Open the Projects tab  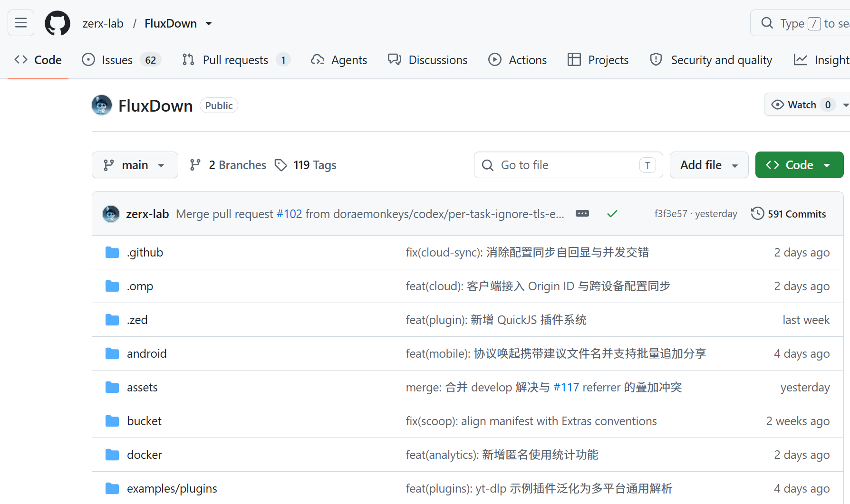(x=598, y=60)
